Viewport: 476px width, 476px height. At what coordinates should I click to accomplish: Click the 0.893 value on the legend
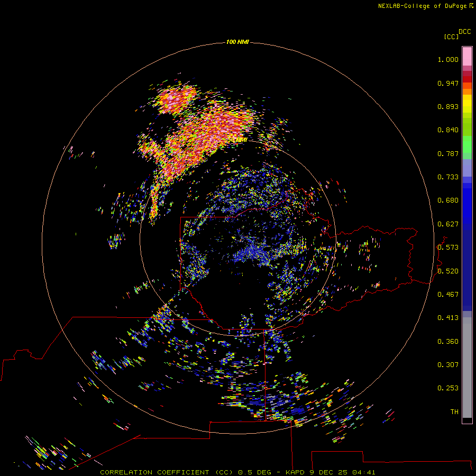pos(448,106)
